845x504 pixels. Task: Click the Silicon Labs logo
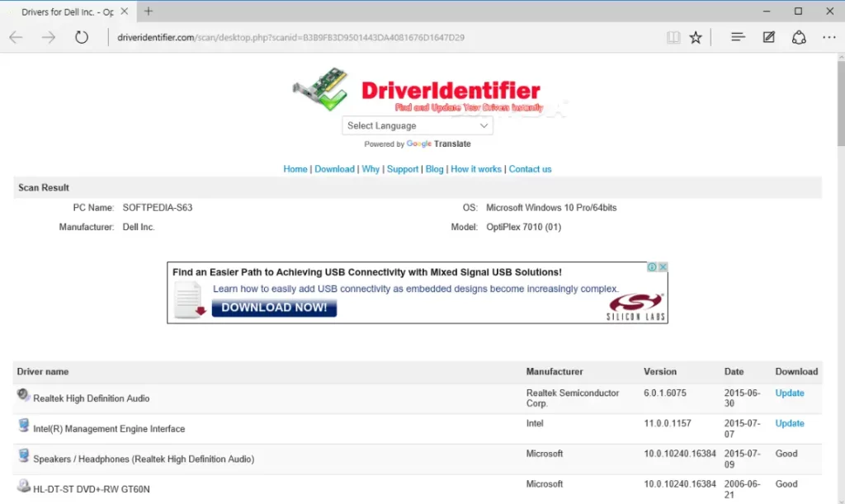coord(635,307)
